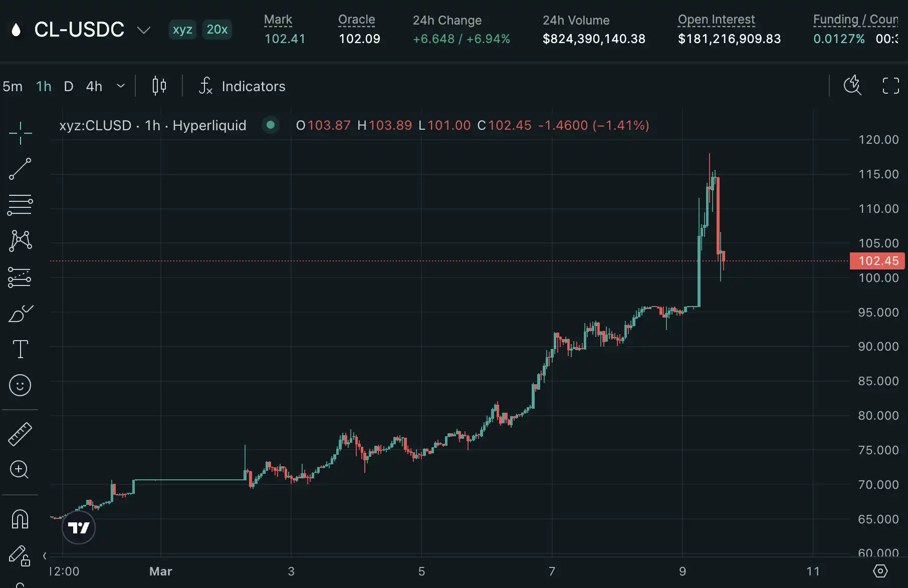Switch to the 4h timeframe
Image resolution: width=908 pixels, height=588 pixels.
94,86
